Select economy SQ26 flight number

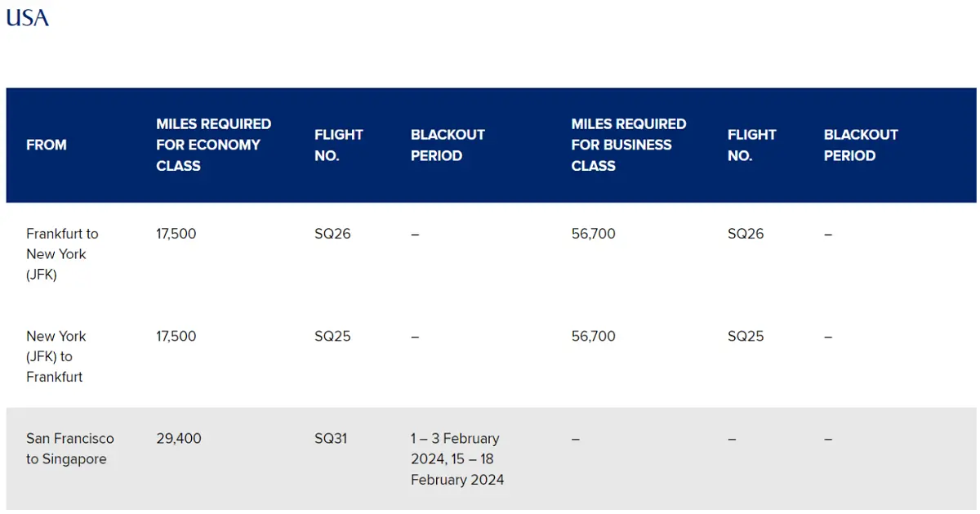pyautogui.click(x=332, y=234)
